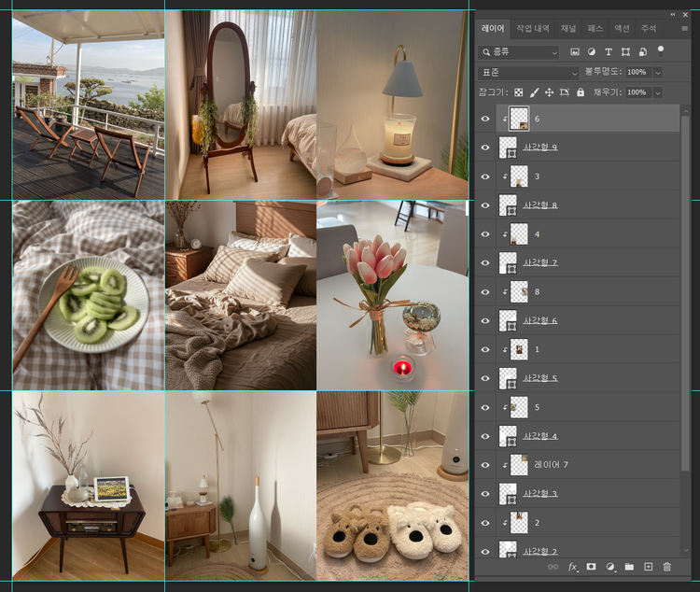
Task: Create a new group folder
Action: click(x=629, y=567)
